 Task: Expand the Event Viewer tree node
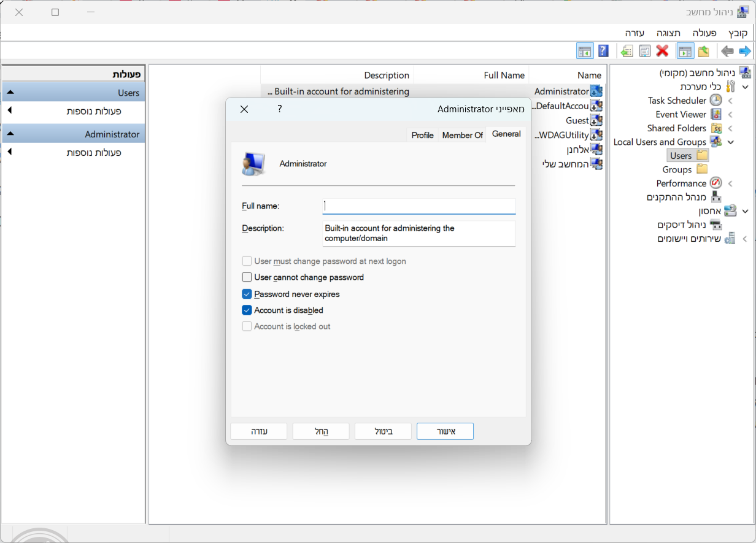[730, 114]
